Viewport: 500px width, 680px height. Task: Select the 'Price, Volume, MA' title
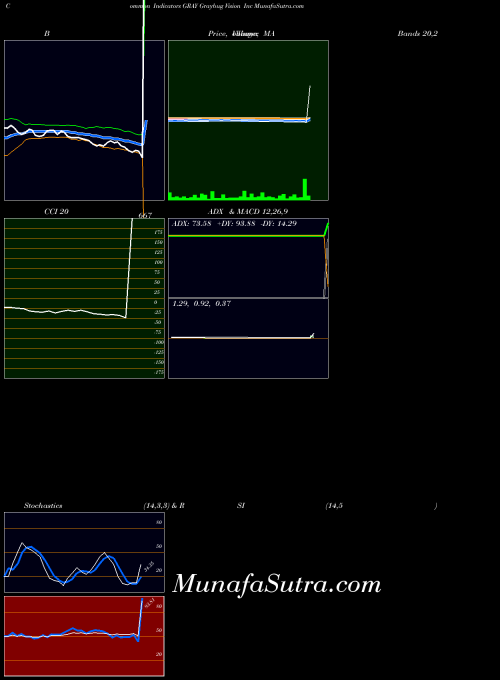click(242, 33)
